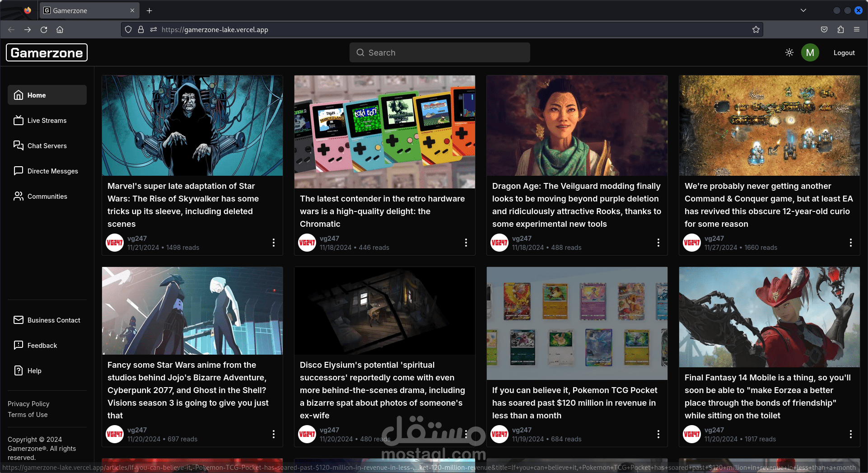Screen dimensions: 868x473
Task: Click Business Contact envelope icon
Action: click(x=19, y=320)
